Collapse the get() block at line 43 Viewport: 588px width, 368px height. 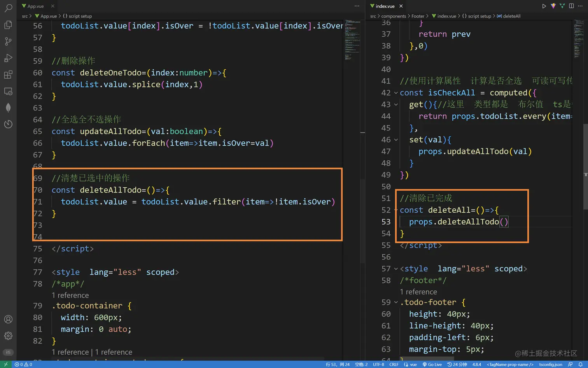[396, 105]
